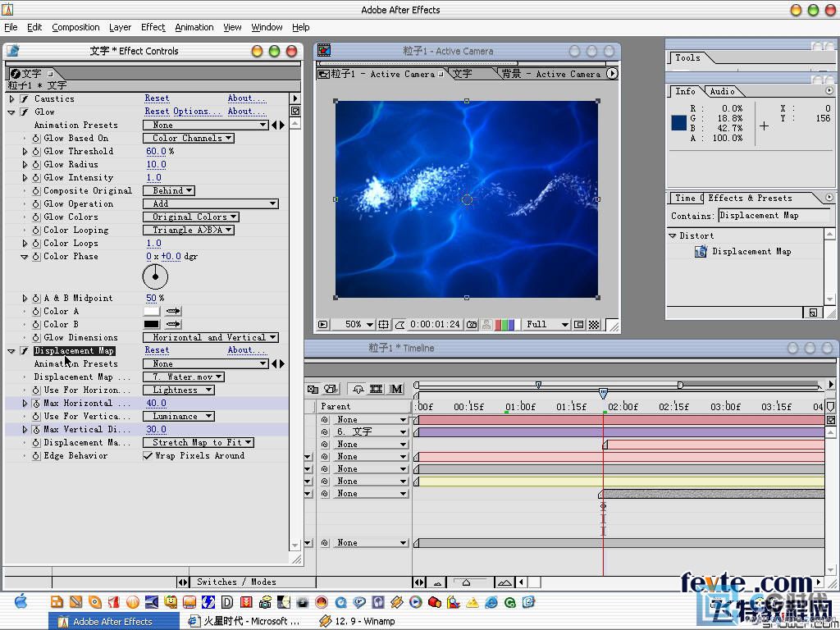Open the Effect menu

153,27
